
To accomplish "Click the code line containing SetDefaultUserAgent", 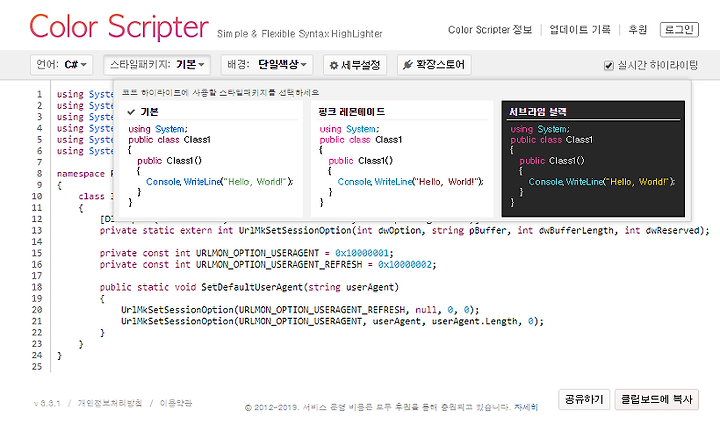I will tap(249, 287).
